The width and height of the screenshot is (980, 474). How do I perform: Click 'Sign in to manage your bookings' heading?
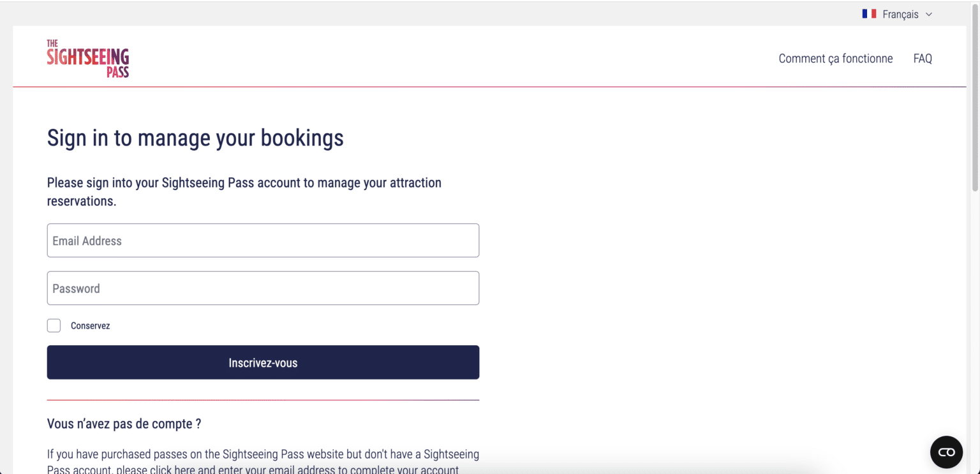coord(195,138)
